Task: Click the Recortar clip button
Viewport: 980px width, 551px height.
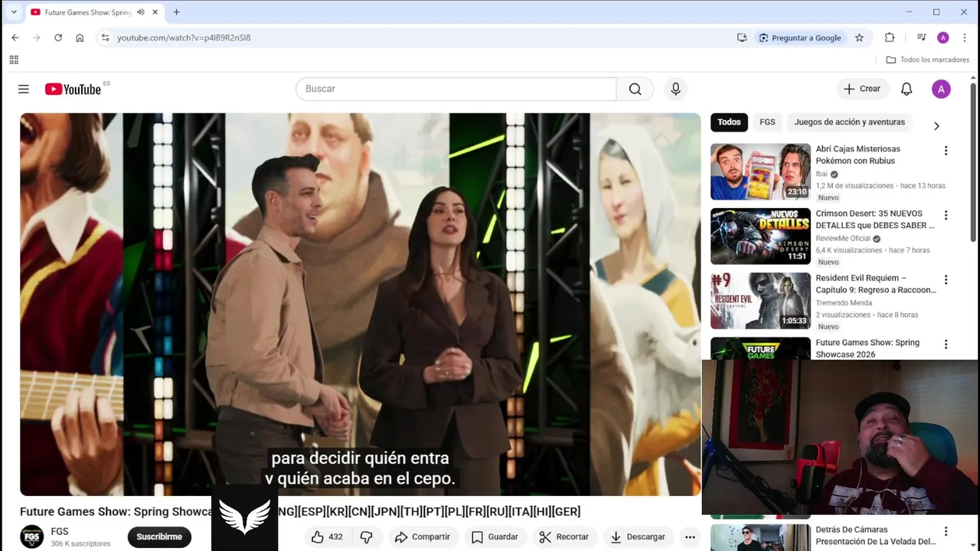Action: 564,537
